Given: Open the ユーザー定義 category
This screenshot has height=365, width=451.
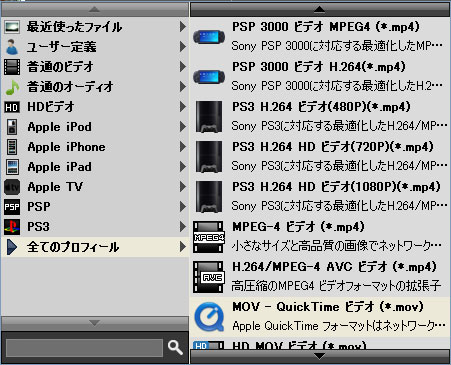Looking at the screenshot, I should (x=95, y=47).
